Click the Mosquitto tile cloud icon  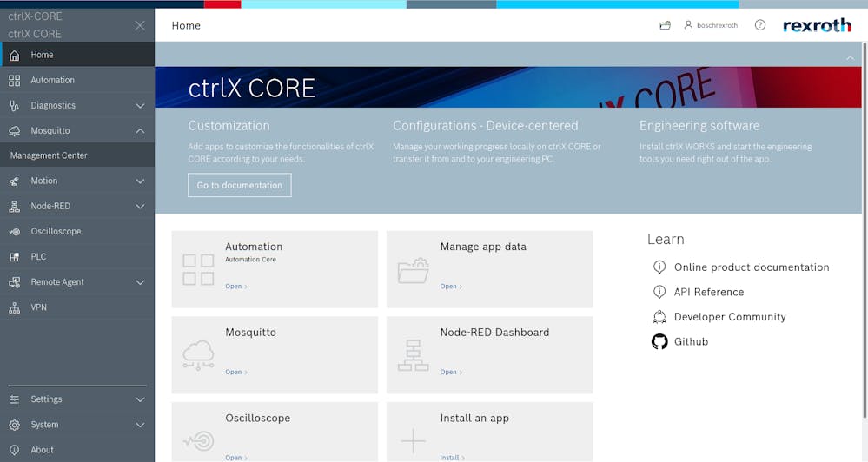198,354
